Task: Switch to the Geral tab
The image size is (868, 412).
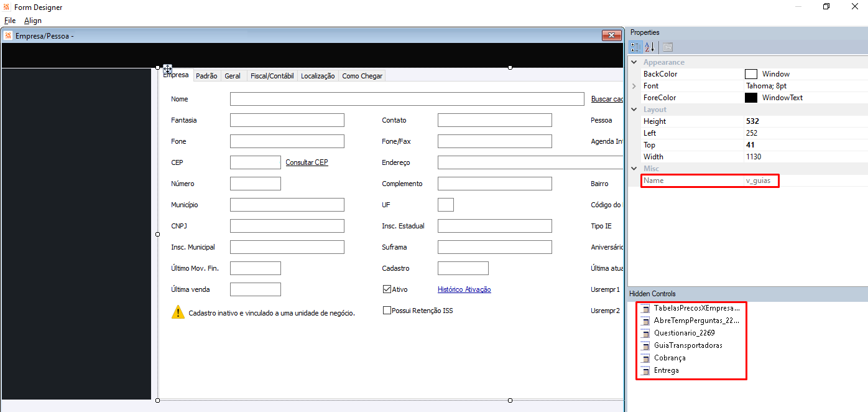Action: click(233, 76)
